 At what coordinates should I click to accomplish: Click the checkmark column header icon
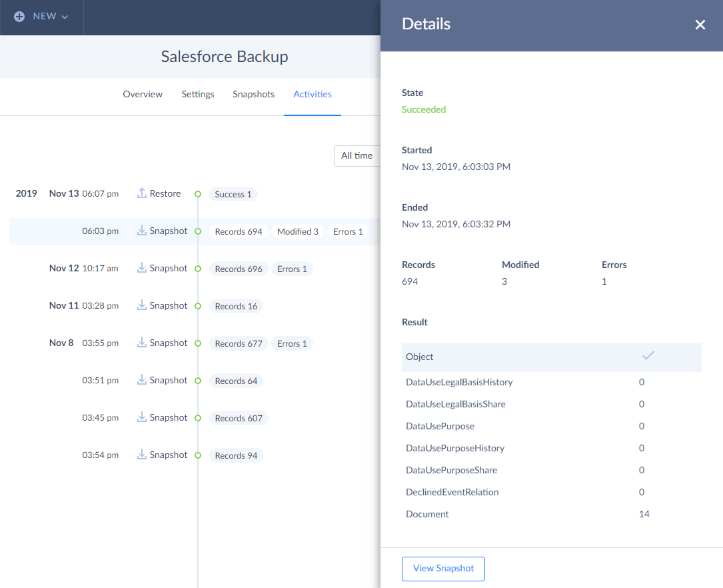pyautogui.click(x=648, y=355)
